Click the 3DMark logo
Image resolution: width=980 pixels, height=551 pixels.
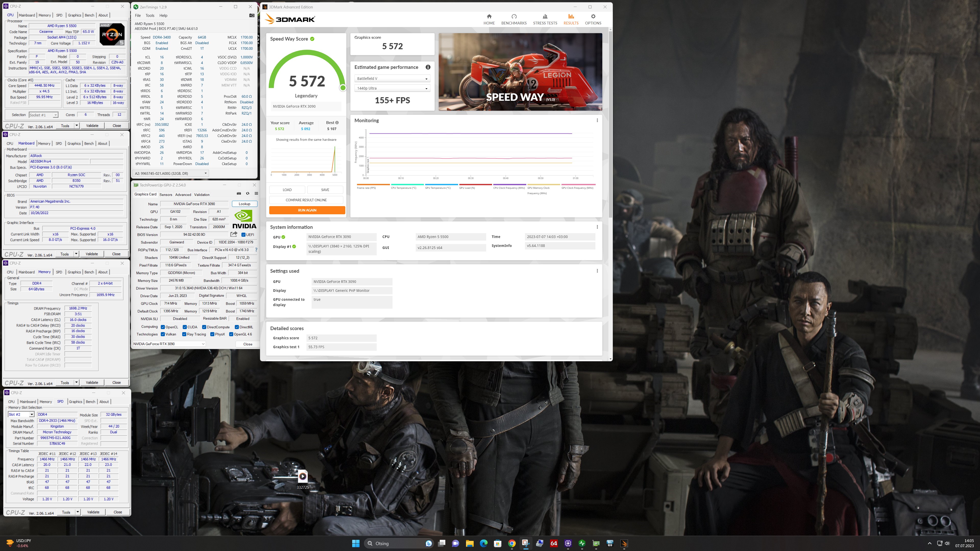click(x=290, y=19)
